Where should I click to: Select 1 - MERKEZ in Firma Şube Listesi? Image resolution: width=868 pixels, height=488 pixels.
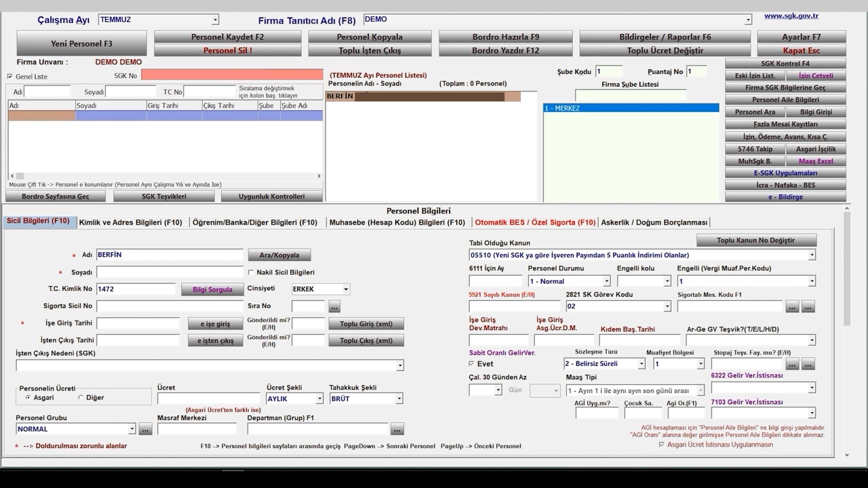631,108
